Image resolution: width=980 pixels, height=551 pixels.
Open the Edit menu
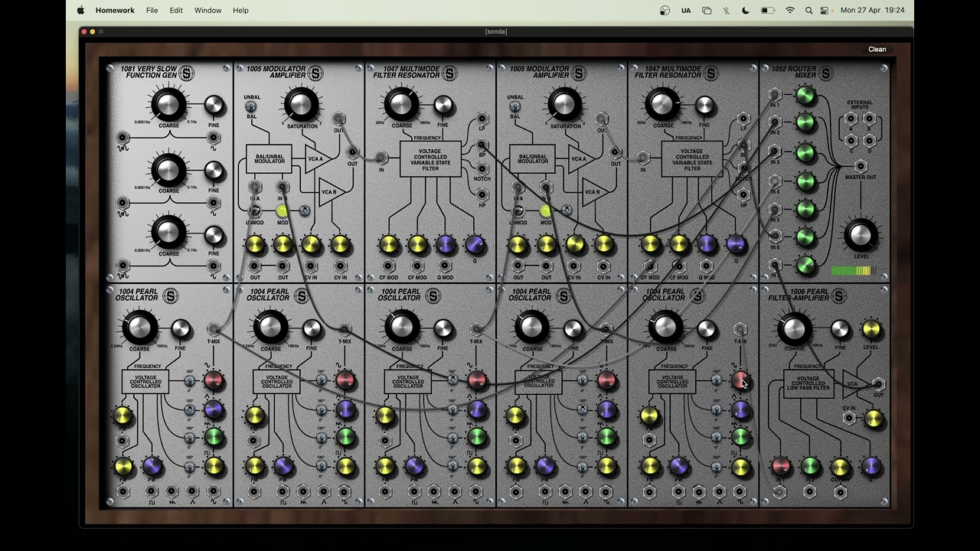(176, 11)
